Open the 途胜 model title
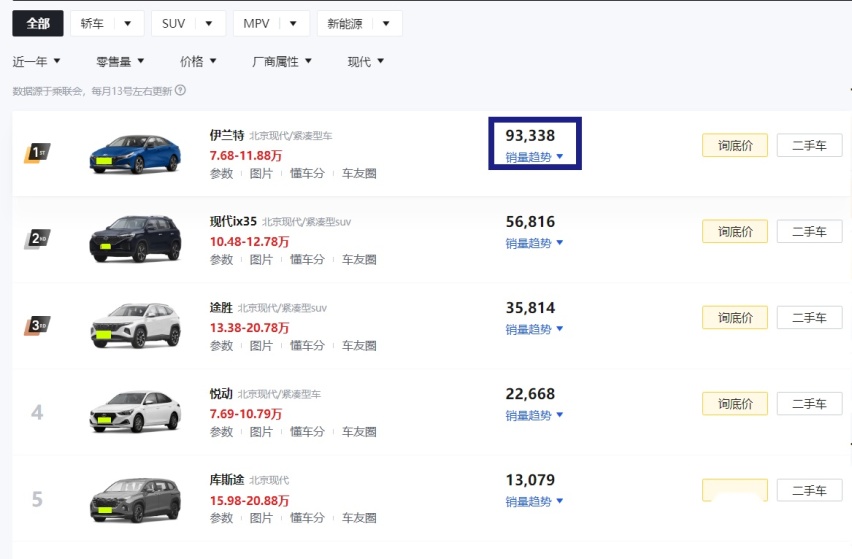 point(221,307)
